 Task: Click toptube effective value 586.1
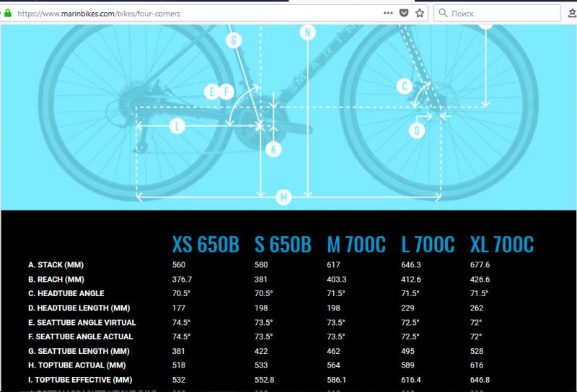click(x=336, y=380)
